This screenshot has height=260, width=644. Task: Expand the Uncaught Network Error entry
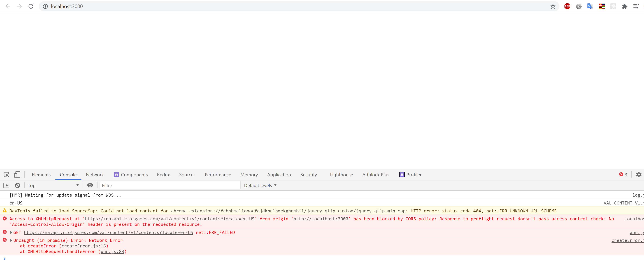11,240
